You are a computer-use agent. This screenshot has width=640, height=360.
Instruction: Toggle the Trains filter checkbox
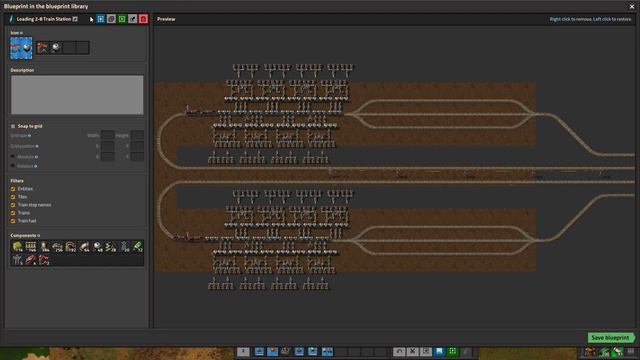point(13,213)
